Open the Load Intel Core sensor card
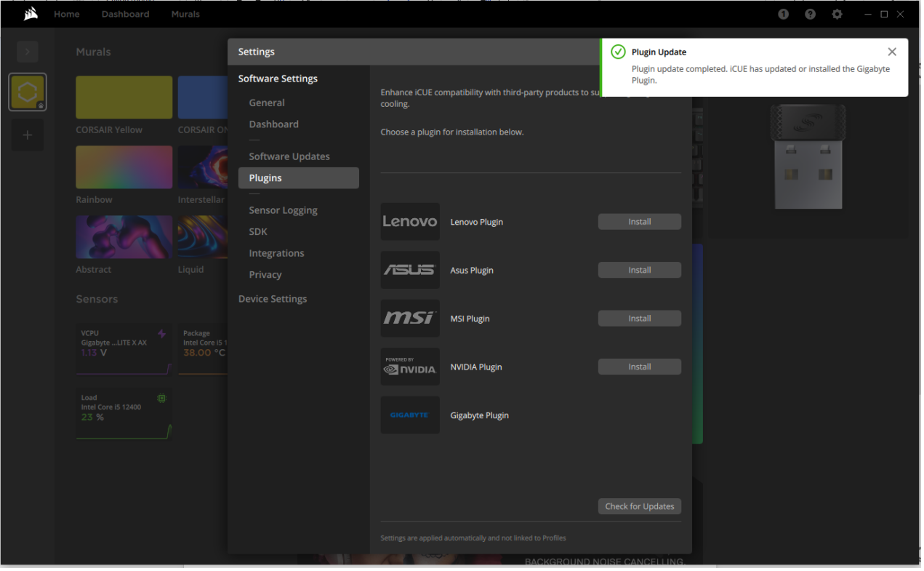The height and width of the screenshot is (571, 924). [124, 414]
